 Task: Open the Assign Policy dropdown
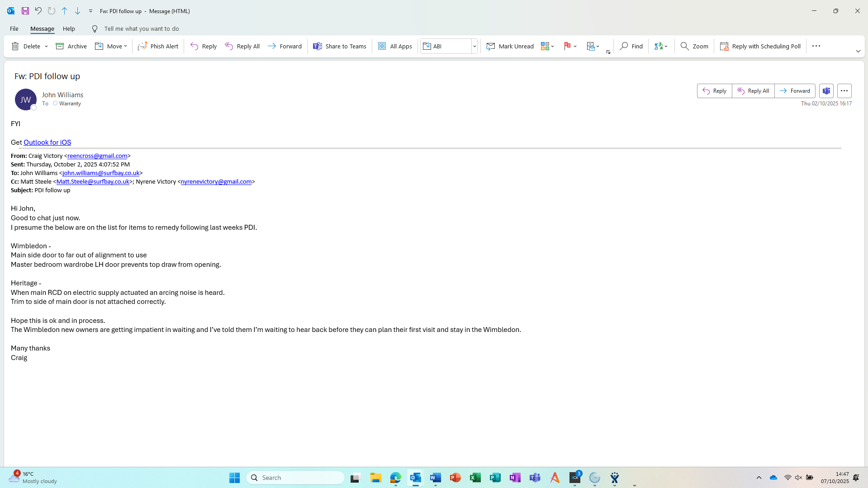(593, 46)
